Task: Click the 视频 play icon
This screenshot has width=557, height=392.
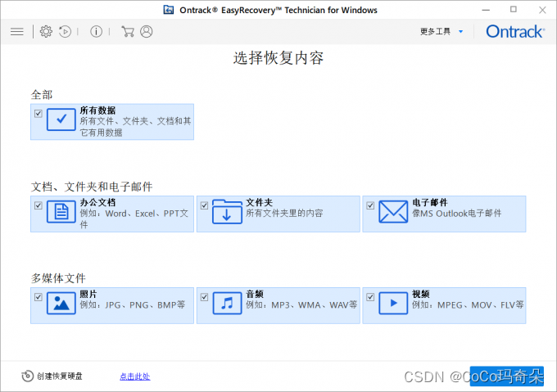Action: pos(393,304)
